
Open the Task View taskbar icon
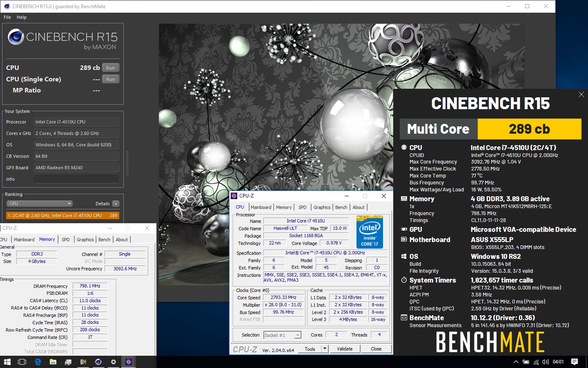coord(22,362)
